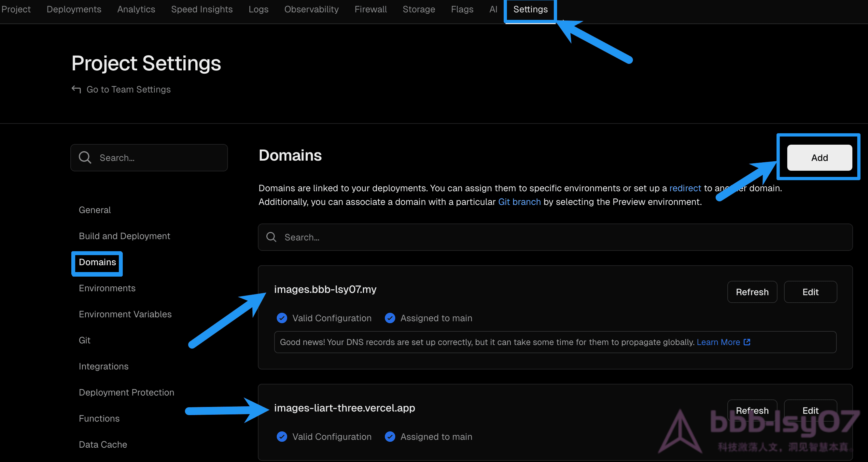Viewport: 868px width, 462px height.
Task: Open the Git branch link
Action: point(519,202)
